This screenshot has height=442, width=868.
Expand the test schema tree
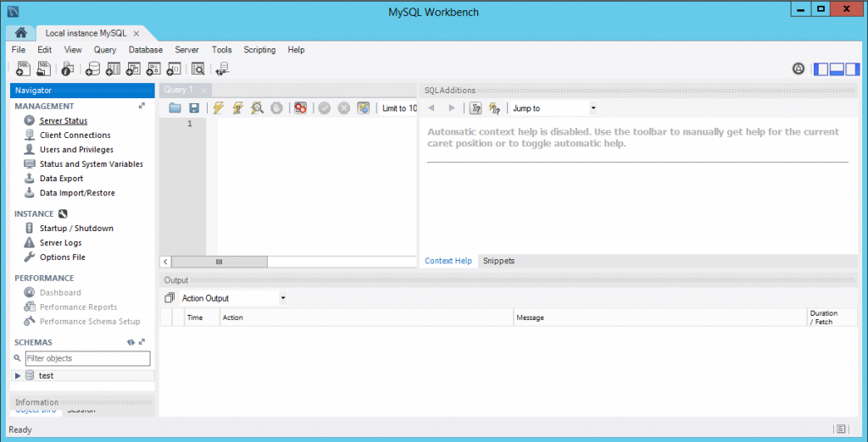tap(18, 376)
